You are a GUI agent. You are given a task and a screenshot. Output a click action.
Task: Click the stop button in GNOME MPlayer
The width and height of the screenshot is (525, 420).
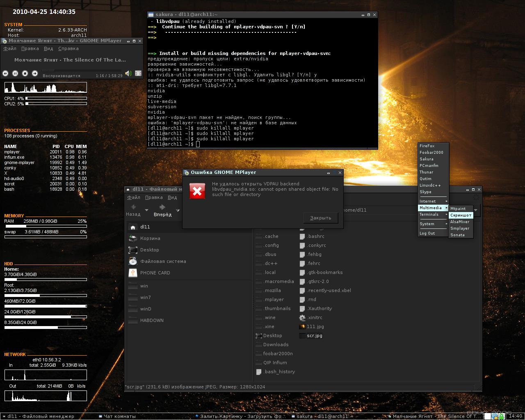click(25, 73)
